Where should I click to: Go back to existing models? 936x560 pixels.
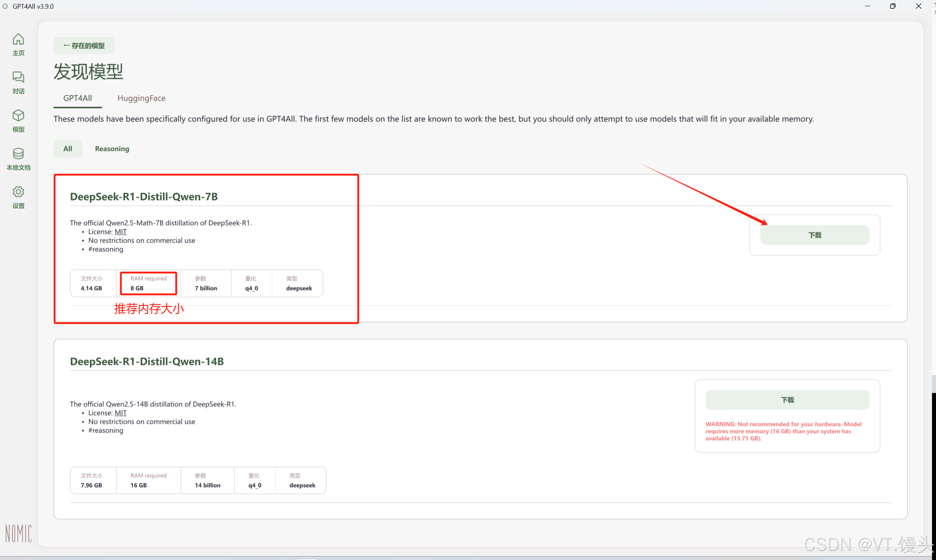84,45
